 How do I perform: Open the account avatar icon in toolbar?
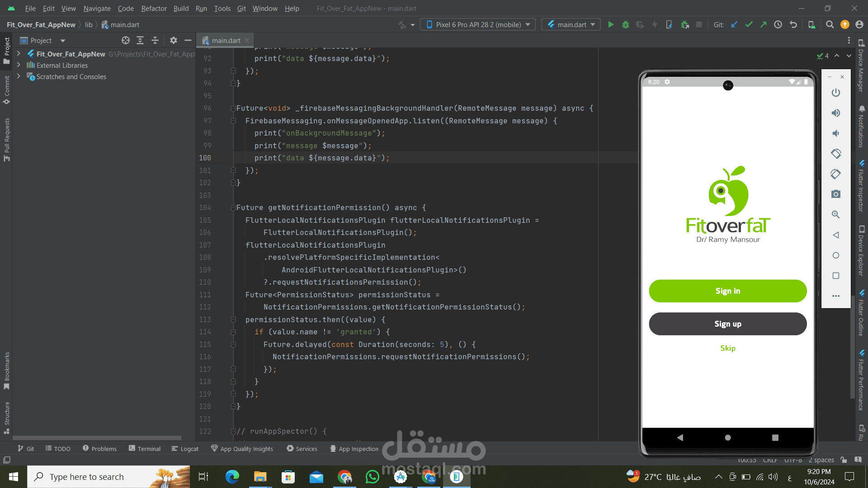[x=859, y=25]
